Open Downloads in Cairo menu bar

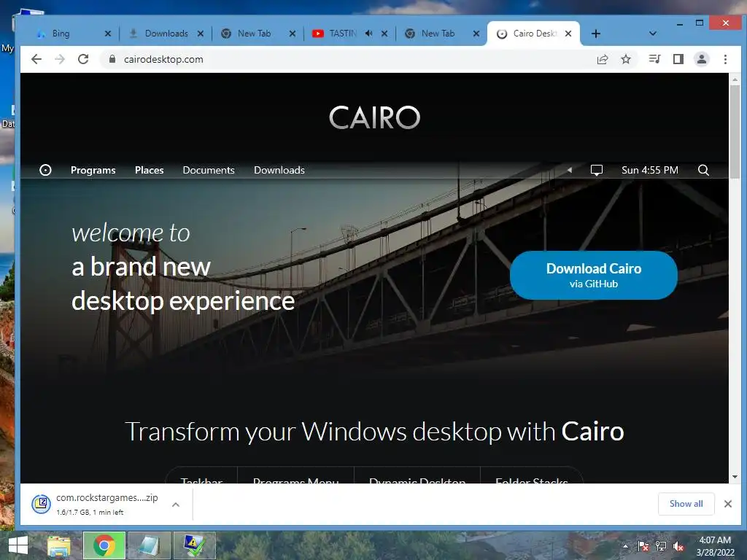click(279, 170)
